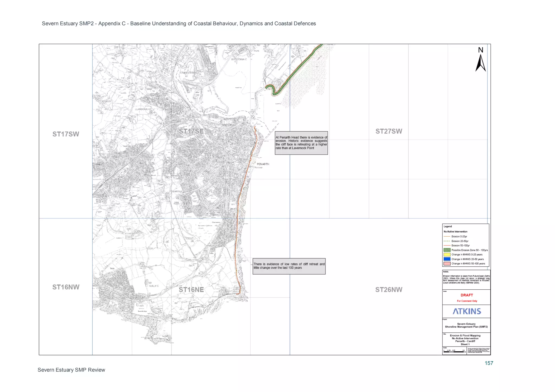555x392 pixels.
Task: Click the 'Erosion 20-50yr' legend entry
Action: 456,241
